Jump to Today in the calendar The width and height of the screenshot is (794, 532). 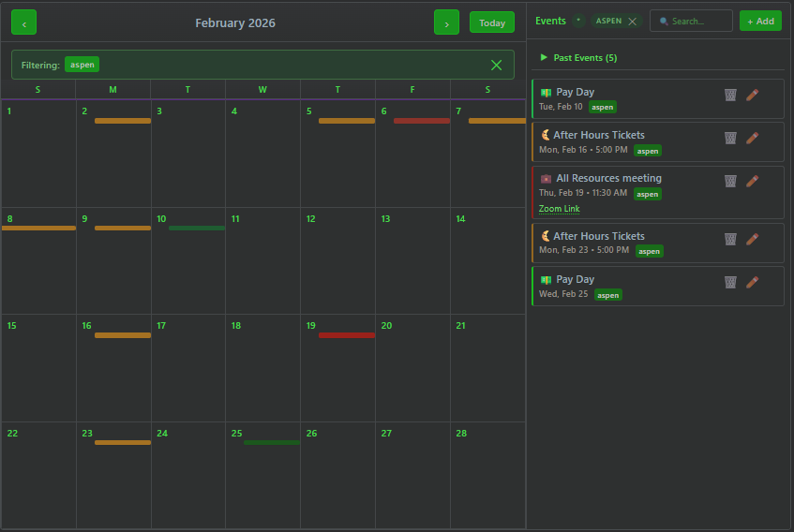492,22
